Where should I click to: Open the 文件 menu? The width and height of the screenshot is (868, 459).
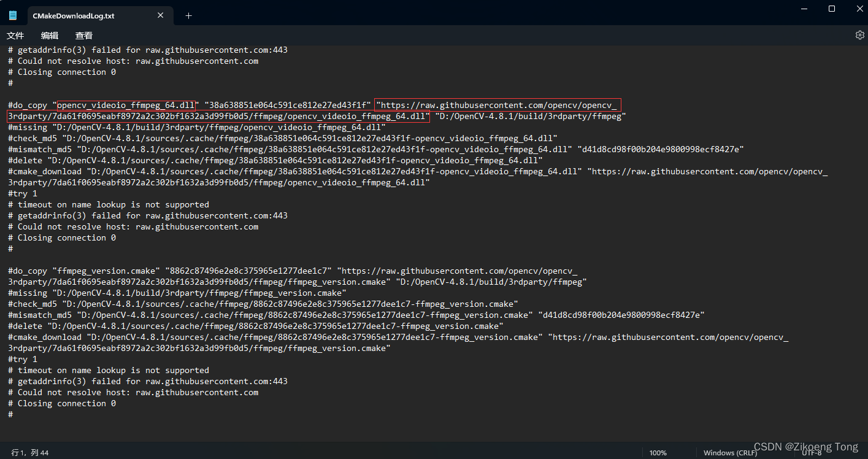point(15,35)
